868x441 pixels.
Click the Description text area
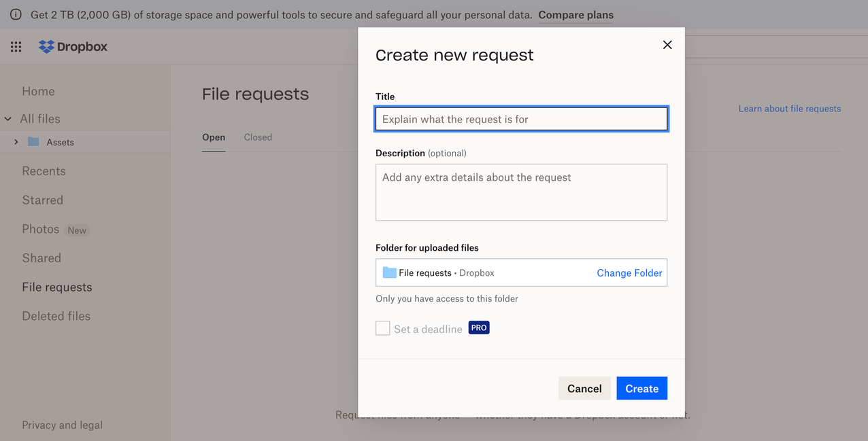tap(521, 192)
